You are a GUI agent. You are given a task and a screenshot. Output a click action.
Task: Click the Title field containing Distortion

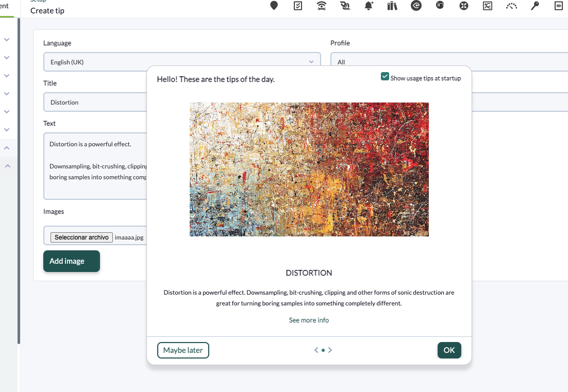point(95,102)
